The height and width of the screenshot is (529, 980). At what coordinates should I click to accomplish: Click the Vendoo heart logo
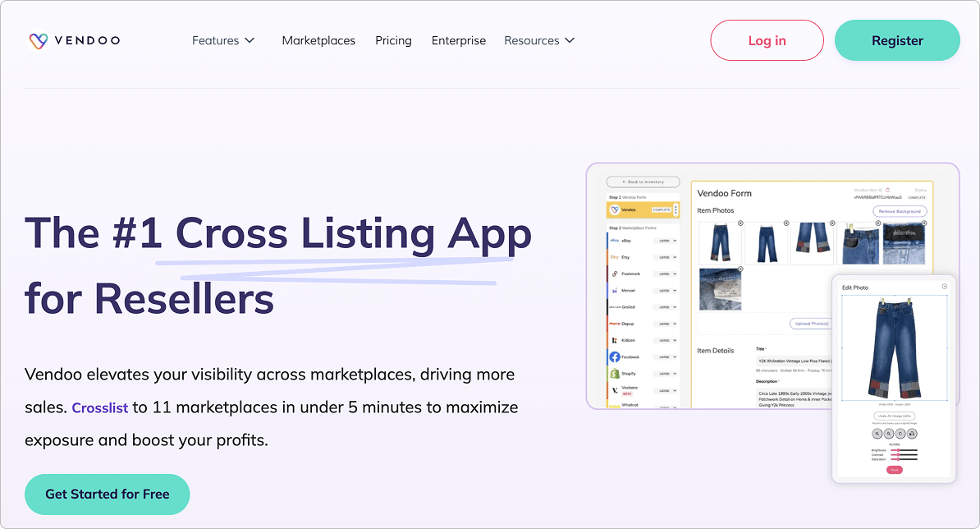tap(38, 40)
